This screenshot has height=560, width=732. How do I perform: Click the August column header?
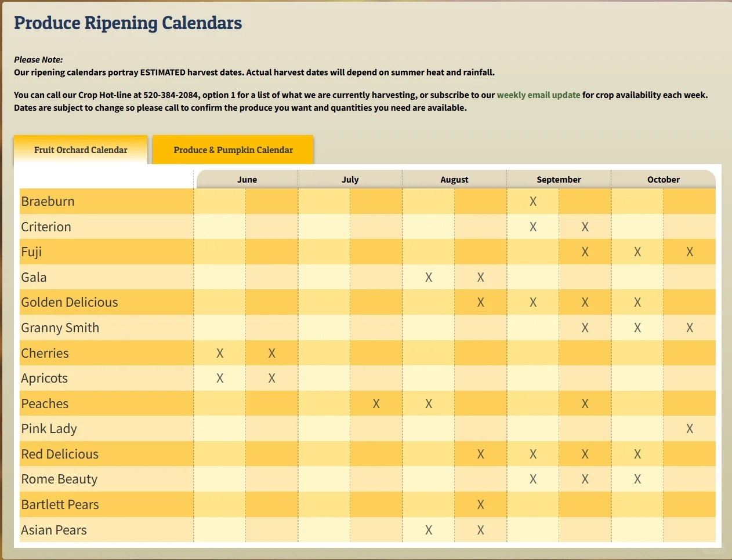(454, 180)
